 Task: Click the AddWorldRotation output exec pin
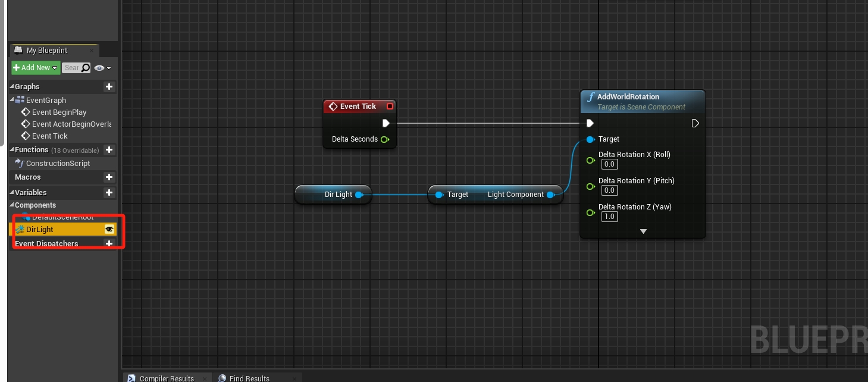coord(695,123)
